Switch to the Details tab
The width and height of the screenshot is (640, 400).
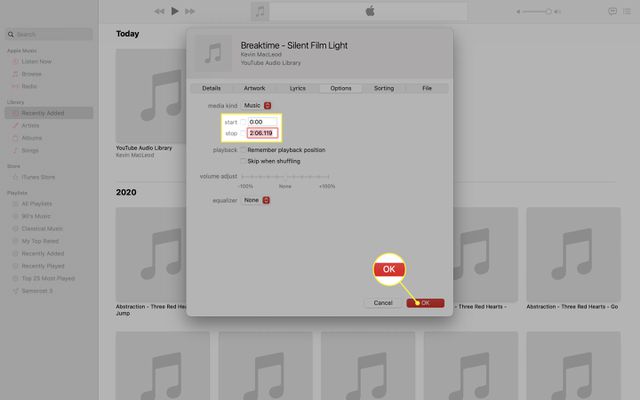pyautogui.click(x=211, y=88)
